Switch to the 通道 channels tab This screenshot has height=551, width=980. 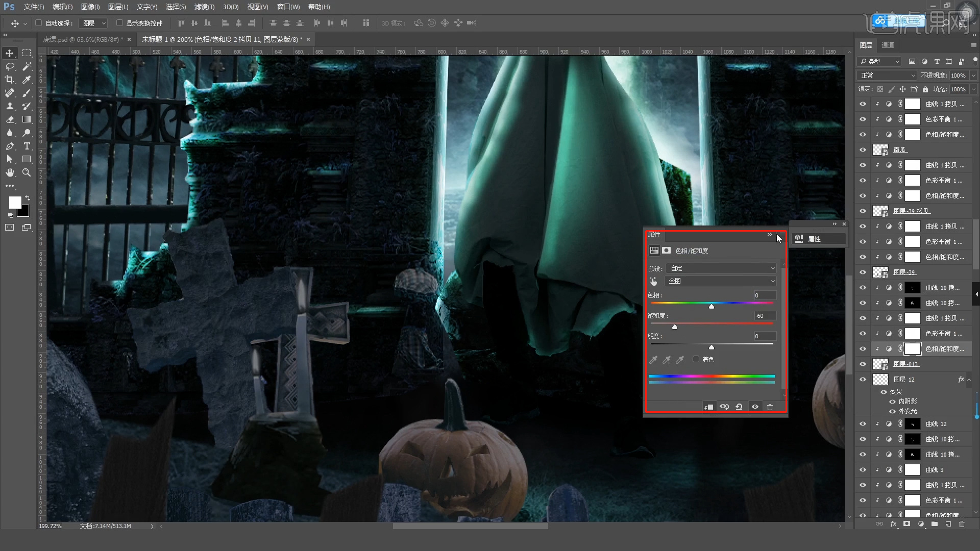point(888,45)
